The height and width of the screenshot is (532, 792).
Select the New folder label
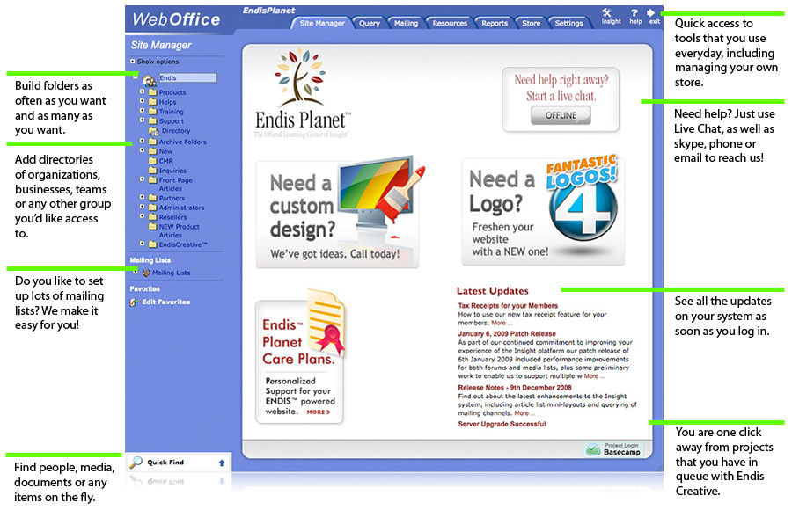165,151
